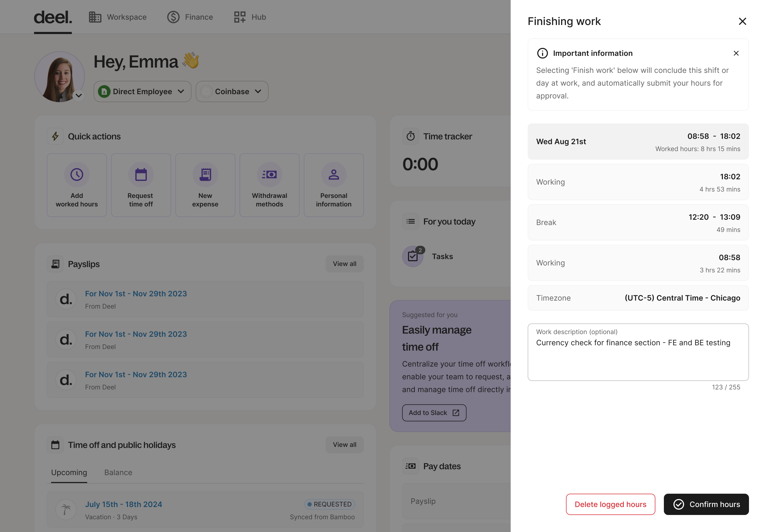Click the 123 / 255 character counter
The width and height of the screenshot is (766, 532).
tap(726, 387)
